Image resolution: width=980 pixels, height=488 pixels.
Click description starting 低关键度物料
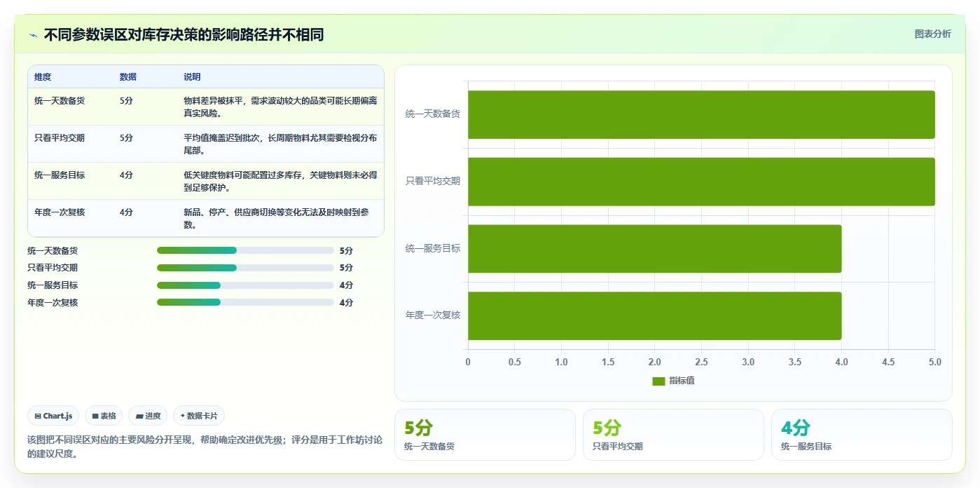280,181
